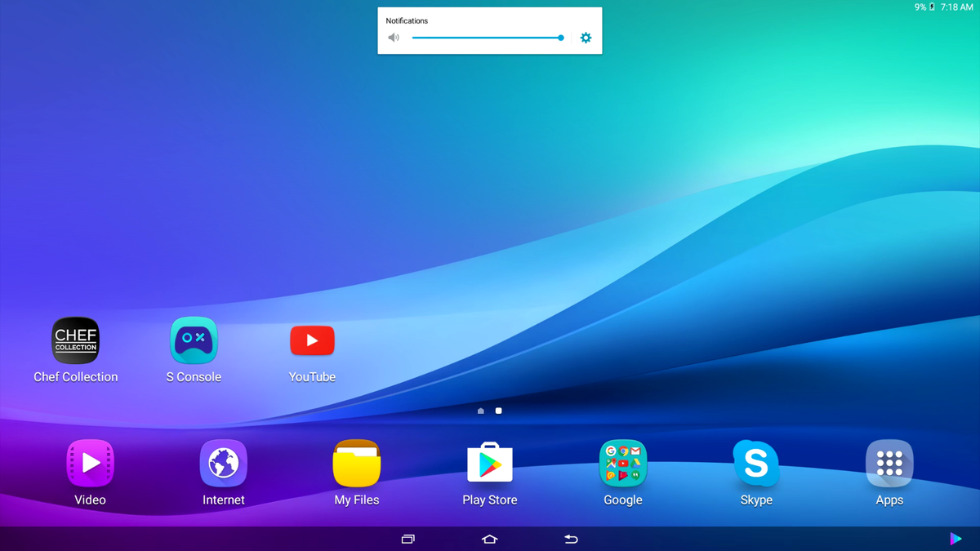Tap the 7:18 AM clock
The width and height of the screenshot is (980, 551).
click(x=957, y=7)
